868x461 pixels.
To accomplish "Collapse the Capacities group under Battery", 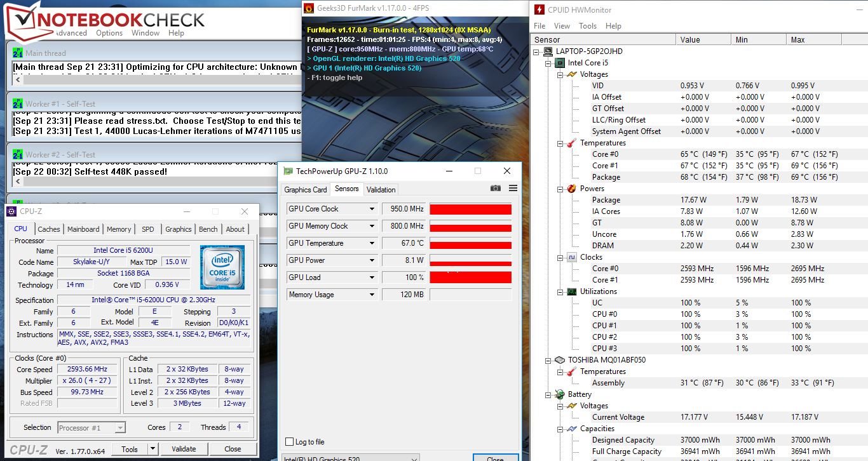I will 560,429.
